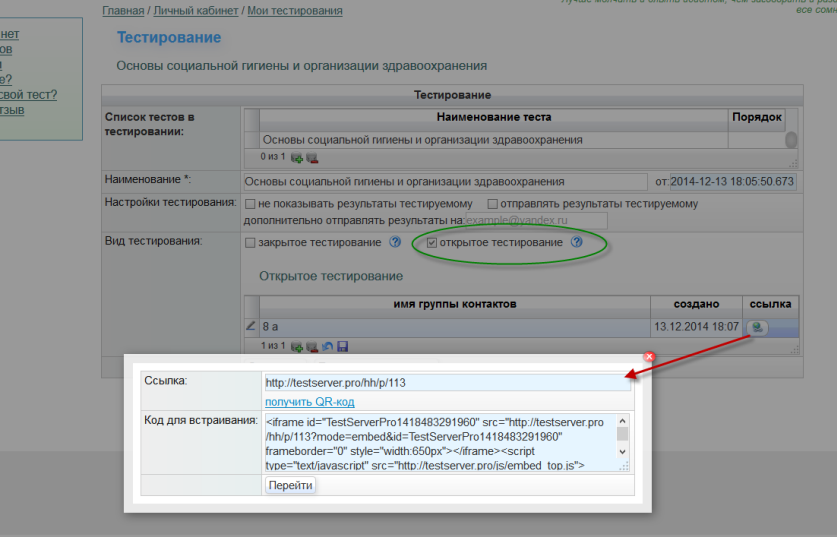
Task: Click the test list vertical scrollbar thumb
Action: (791, 140)
